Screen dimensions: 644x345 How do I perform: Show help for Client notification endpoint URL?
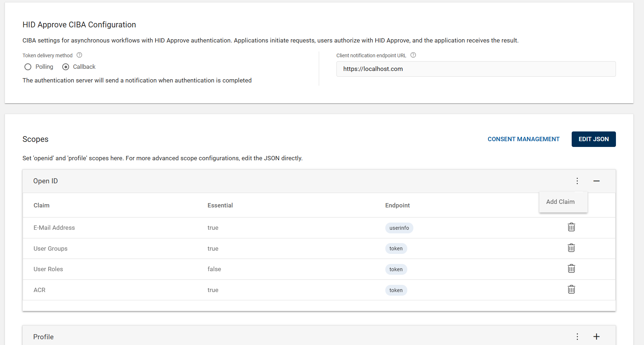413,55
